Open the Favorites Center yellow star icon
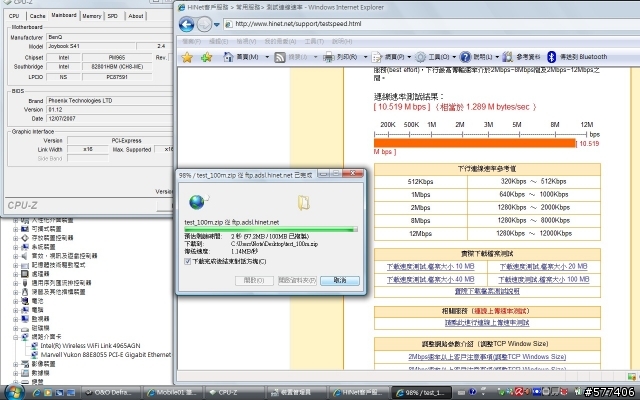This screenshot has width=640, height=400. [187, 57]
